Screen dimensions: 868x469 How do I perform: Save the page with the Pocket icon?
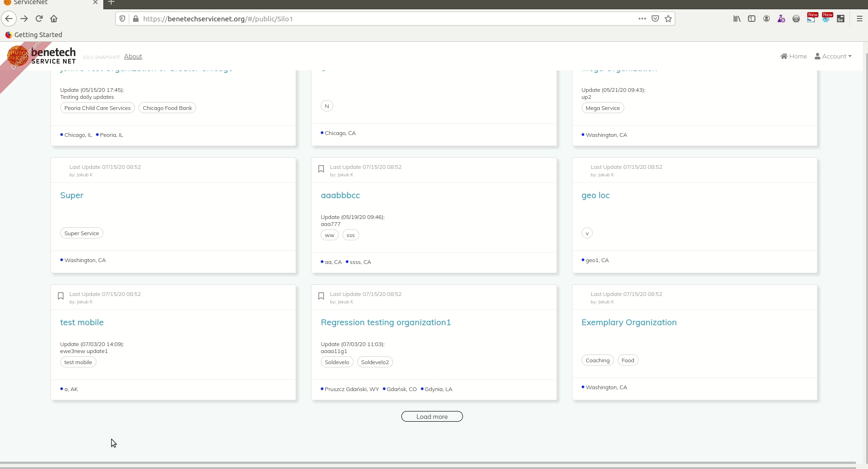click(x=655, y=19)
